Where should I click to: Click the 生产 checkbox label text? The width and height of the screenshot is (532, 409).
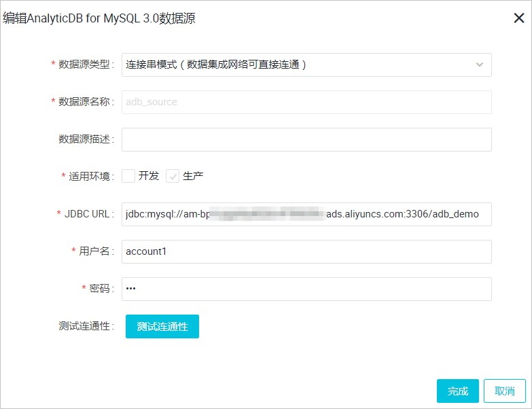(193, 176)
